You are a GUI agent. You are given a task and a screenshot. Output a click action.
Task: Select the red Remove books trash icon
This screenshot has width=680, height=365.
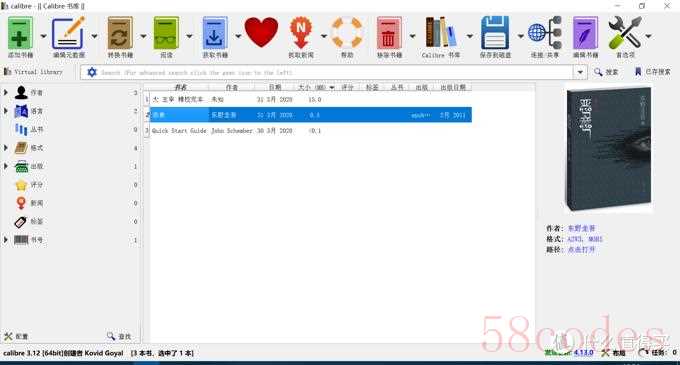389,33
